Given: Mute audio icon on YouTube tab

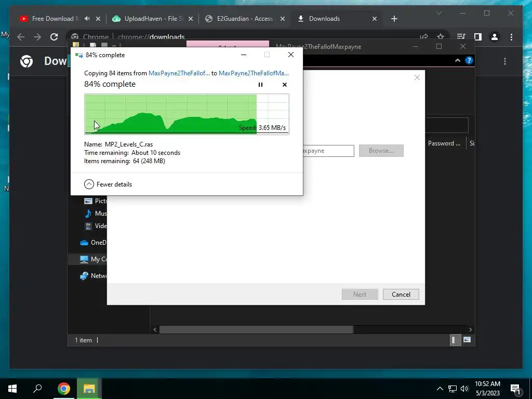Looking at the screenshot, I should [87, 19].
